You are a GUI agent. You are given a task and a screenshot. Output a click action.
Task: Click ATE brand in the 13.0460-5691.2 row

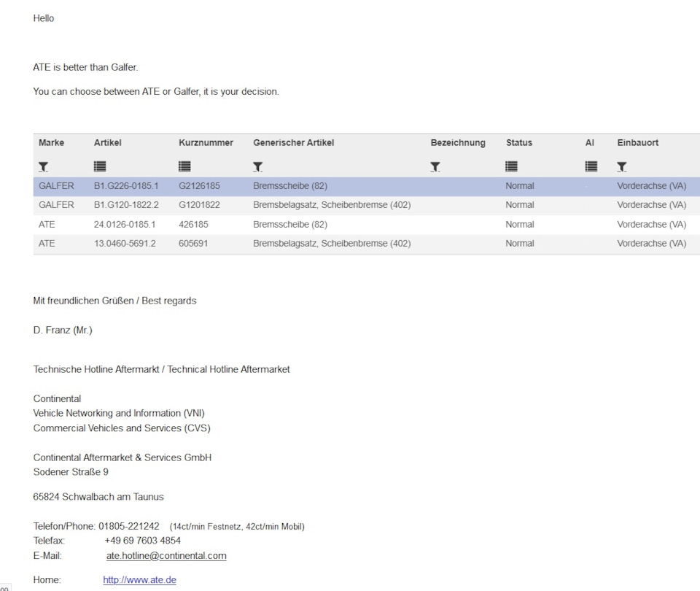(47, 244)
